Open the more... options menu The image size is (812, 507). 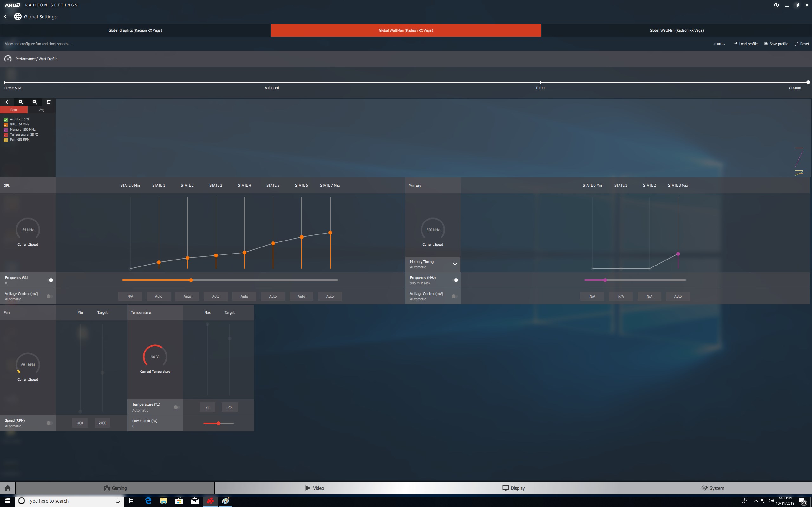point(719,44)
